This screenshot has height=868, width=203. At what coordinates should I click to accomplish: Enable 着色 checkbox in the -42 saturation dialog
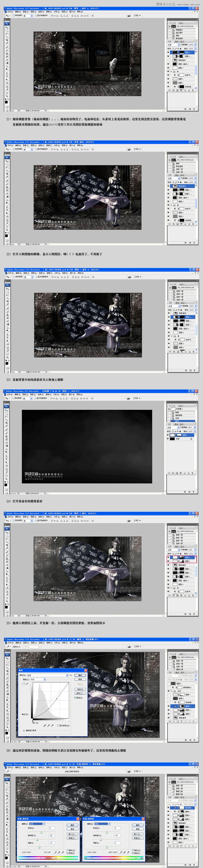132,851
